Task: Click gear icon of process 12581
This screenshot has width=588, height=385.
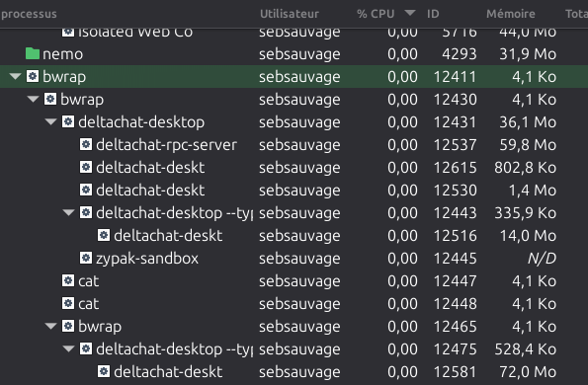Action: pyautogui.click(x=104, y=371)
